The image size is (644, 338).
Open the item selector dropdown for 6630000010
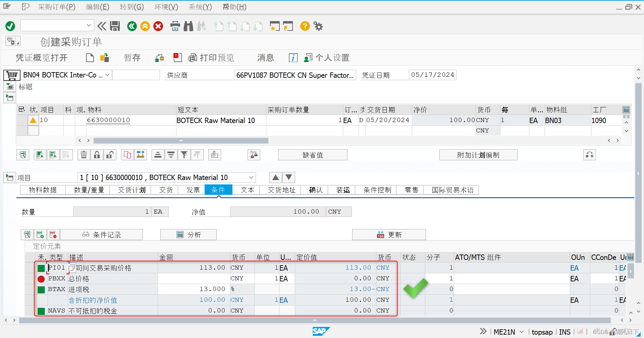pos(251,177)
